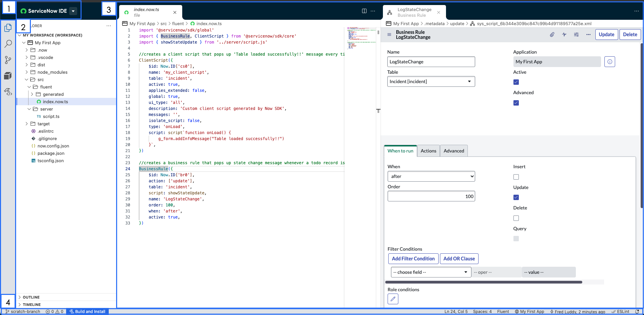Open the Explorer view in the activity bar
644x315 pixels.
pos(8,28)
